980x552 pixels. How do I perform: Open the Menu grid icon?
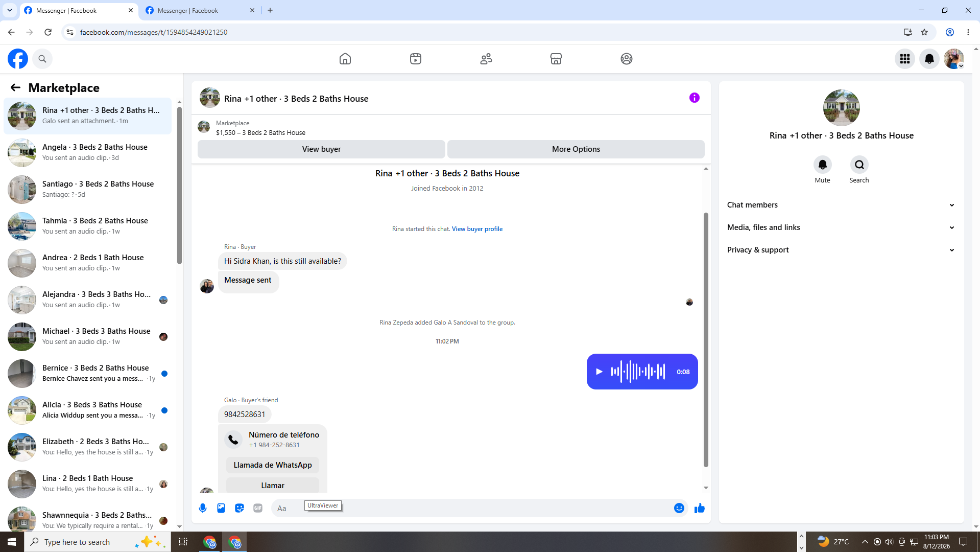coord(905,59)
